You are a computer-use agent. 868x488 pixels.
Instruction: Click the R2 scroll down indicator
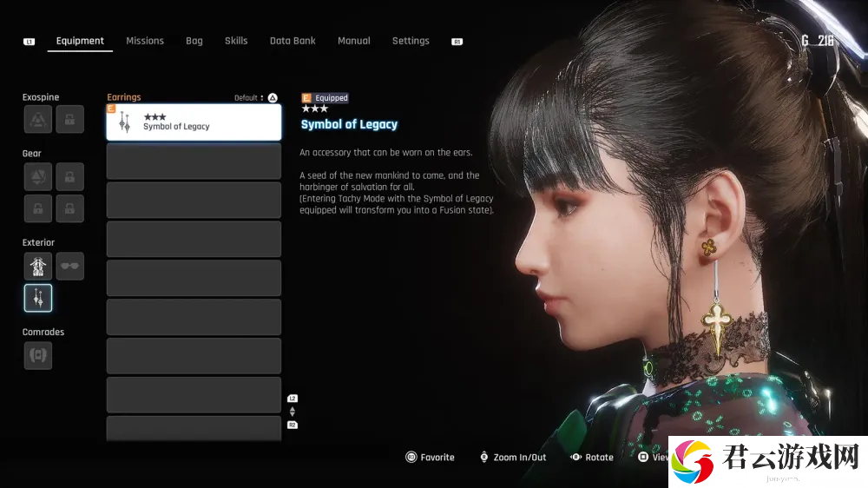tap(293, 425)
